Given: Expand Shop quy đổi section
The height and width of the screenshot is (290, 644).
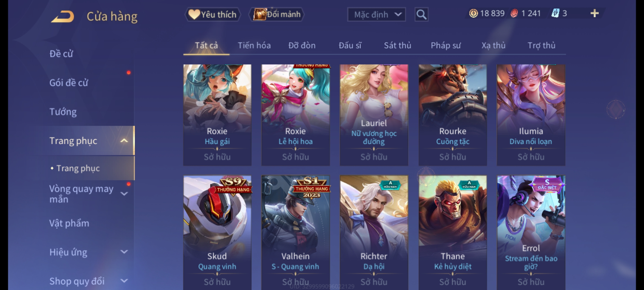Looking at the screenshot, I should click(124, 281).
